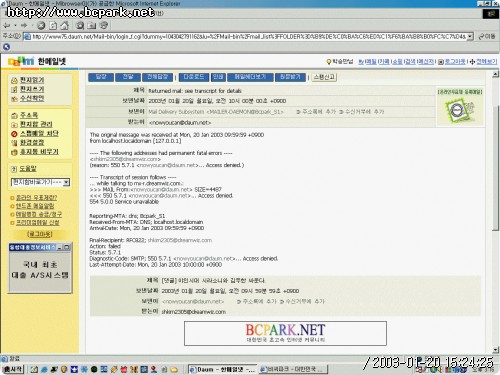Viewport: 500px width, 375px height.
Task: Click the shkim2305@dreamwiz.com recipient in quoted header
Action: click(194, 312)
